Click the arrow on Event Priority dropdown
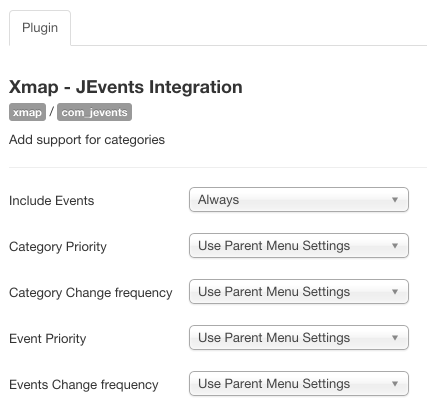 coord(395,338)
